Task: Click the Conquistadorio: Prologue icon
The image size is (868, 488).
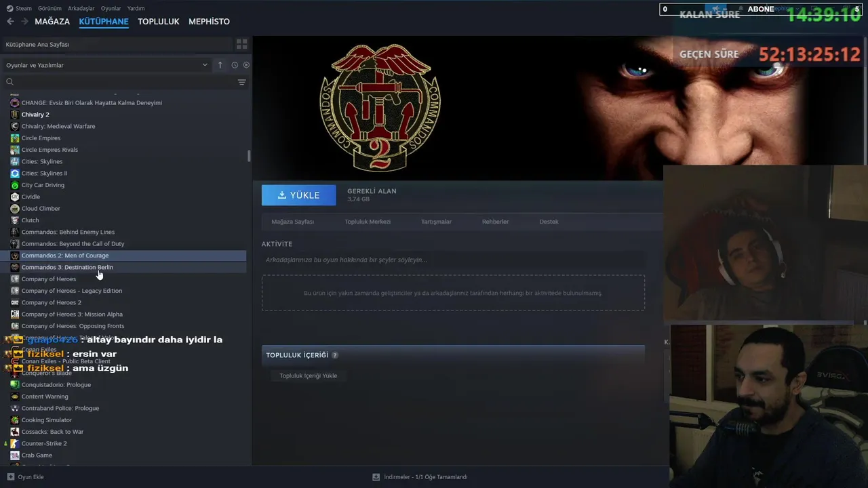Action: (x=15, y=385)
